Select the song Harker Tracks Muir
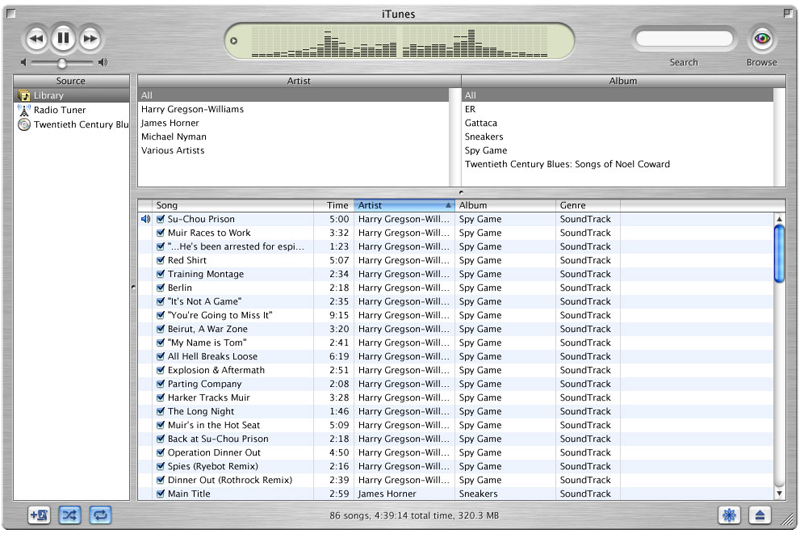800x534 pixels. click(x=209, y=398)
